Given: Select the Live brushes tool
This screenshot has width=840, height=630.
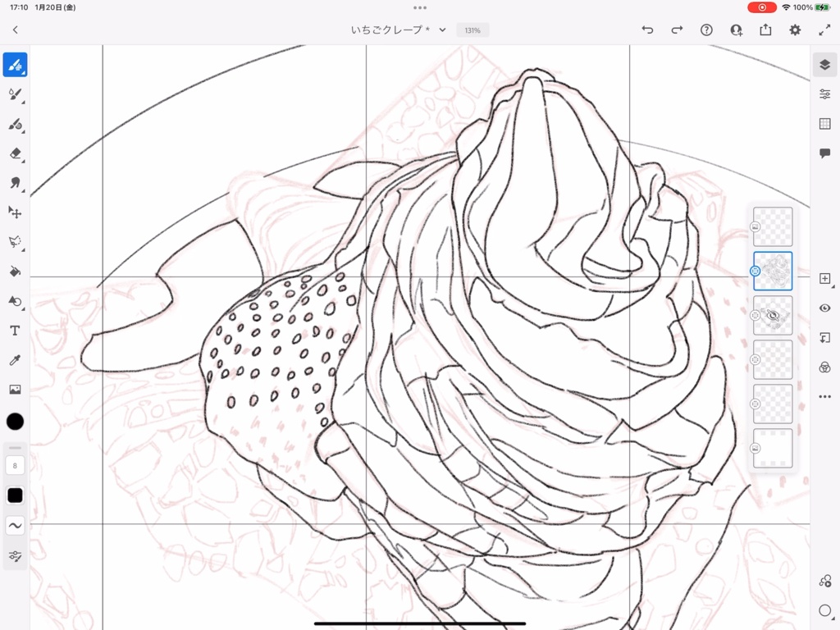Looking at the screenshot, I should [x=15, y=95].
